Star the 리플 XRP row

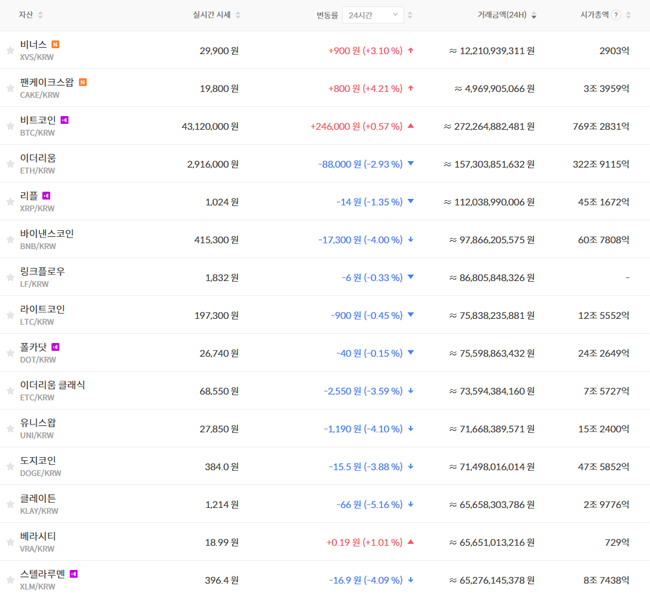pos(10,202)
